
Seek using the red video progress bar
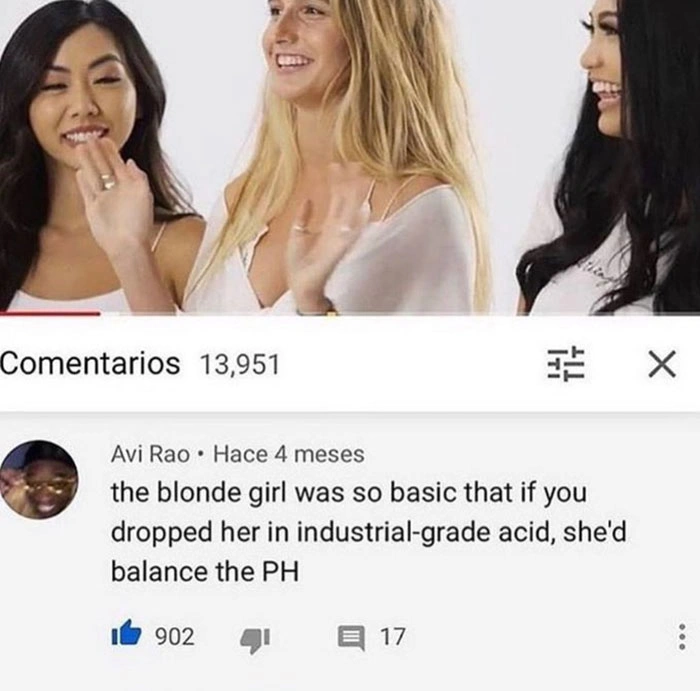click(x=50, y=314)
